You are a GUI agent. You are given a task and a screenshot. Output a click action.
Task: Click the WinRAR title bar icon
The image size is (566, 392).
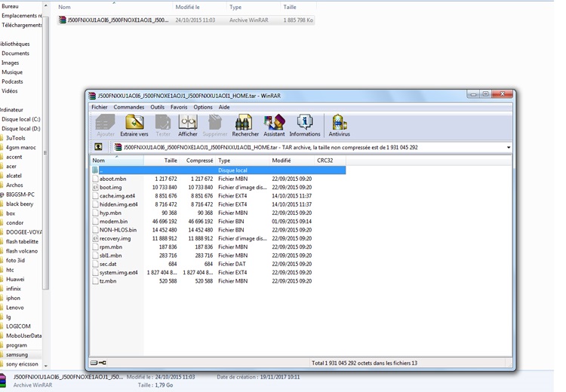click(92, 96)
